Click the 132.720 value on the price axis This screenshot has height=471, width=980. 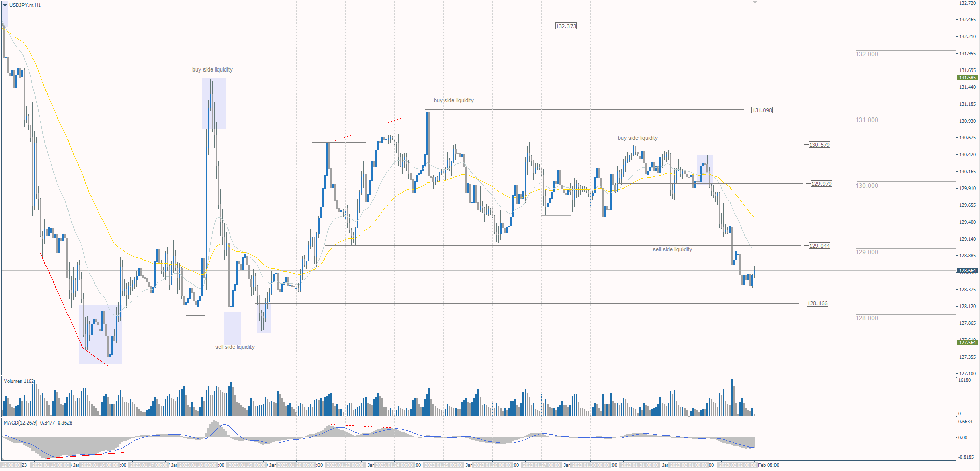click(967, 3)
